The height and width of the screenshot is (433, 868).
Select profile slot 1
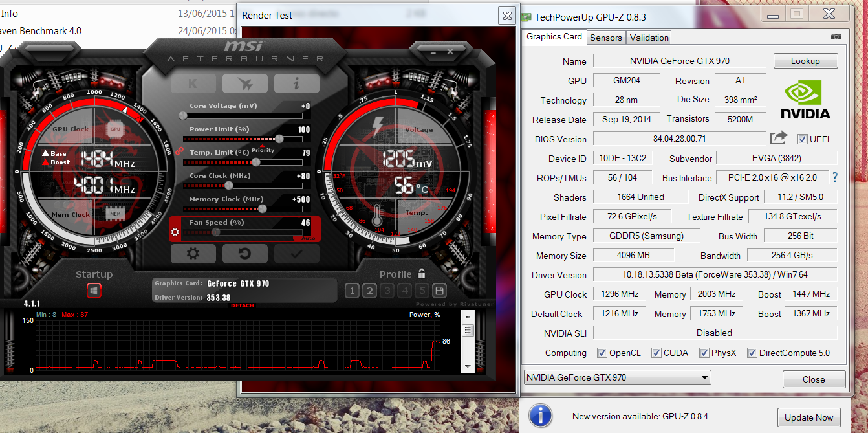click(x=352, y=291)
